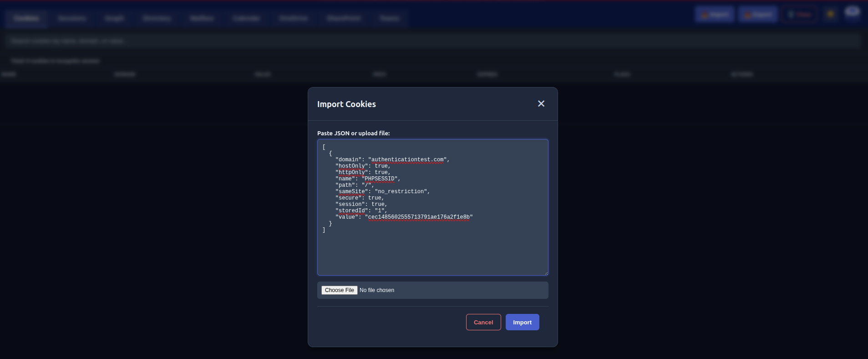Close the Import Cookies dialog
The width and height of the screenshot is (868, 359).
click(541, 104)
